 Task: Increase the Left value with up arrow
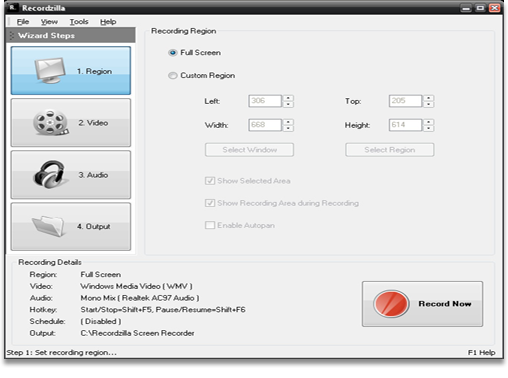288,98
